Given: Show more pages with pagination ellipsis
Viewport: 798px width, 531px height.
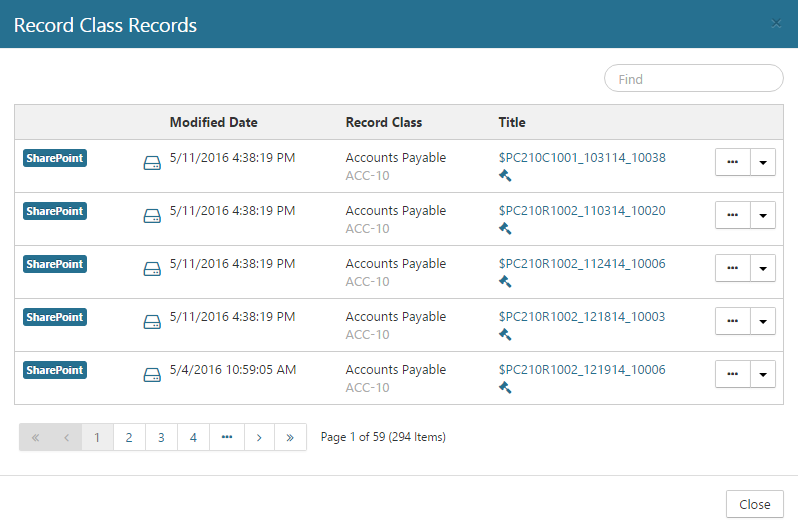Looking at the screenshot, I should [x=226, y=437].
